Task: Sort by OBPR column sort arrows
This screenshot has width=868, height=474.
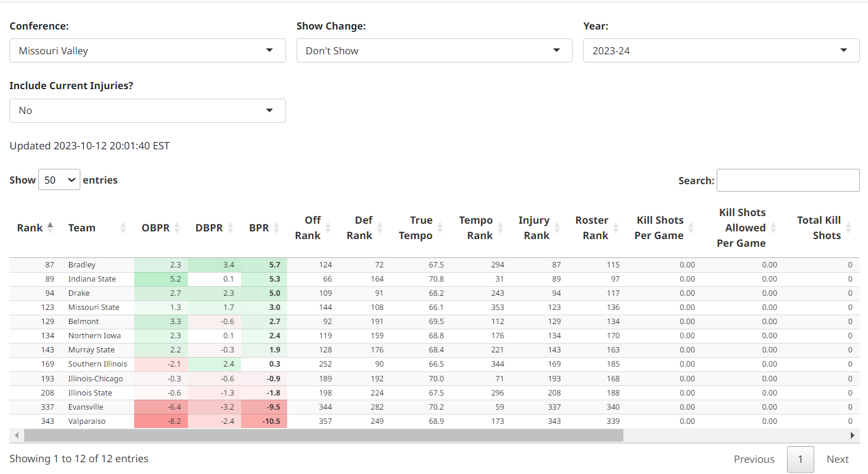Action: pyautogui.click(x=177, y=228)
